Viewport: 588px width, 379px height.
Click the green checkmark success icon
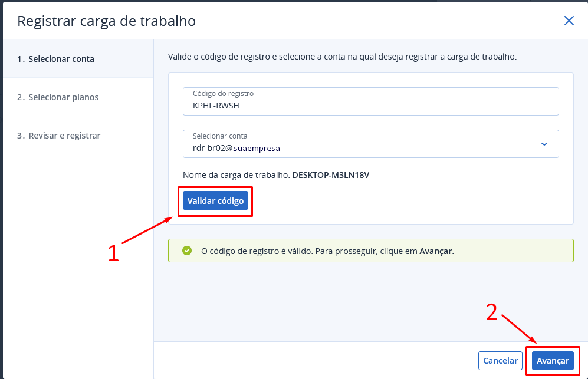point(187,251)
